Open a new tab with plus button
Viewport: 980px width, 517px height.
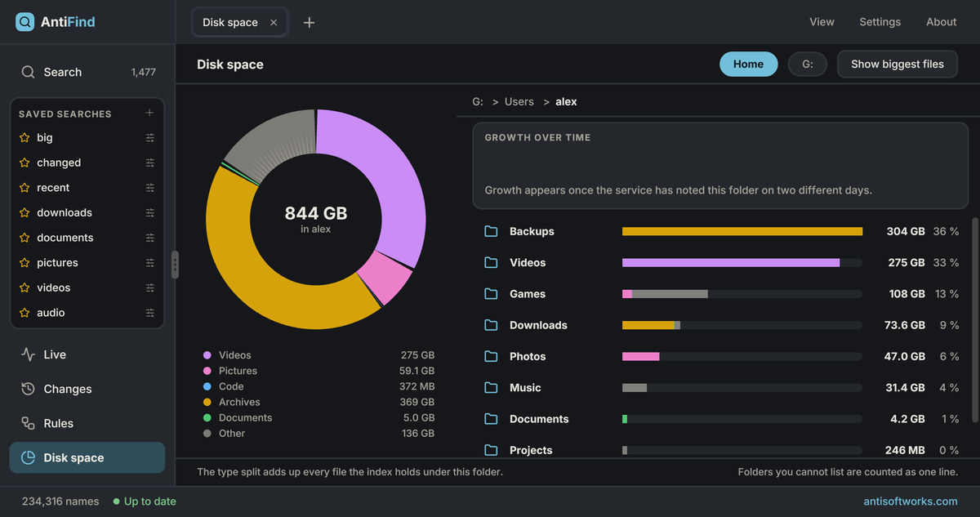tap(309, 22)
